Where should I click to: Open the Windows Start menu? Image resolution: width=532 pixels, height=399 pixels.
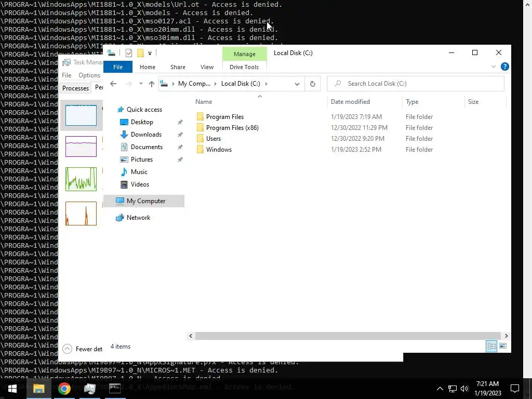click(12, 389)
